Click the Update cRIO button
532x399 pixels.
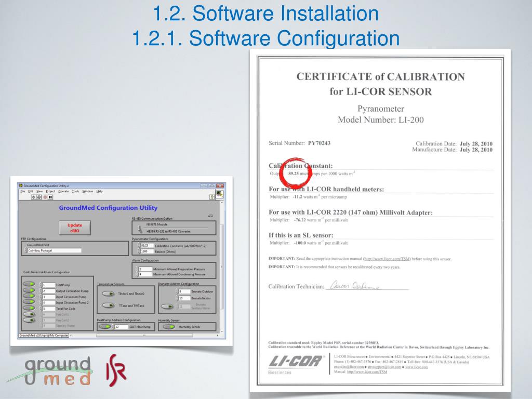pyautogui.click(x=75, y=228)
